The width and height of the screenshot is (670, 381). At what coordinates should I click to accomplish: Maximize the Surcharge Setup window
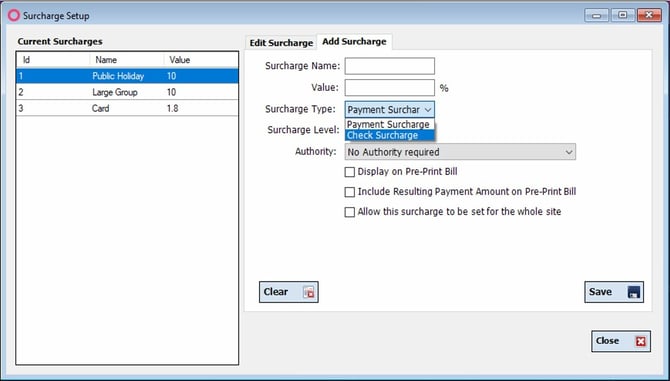623,15
